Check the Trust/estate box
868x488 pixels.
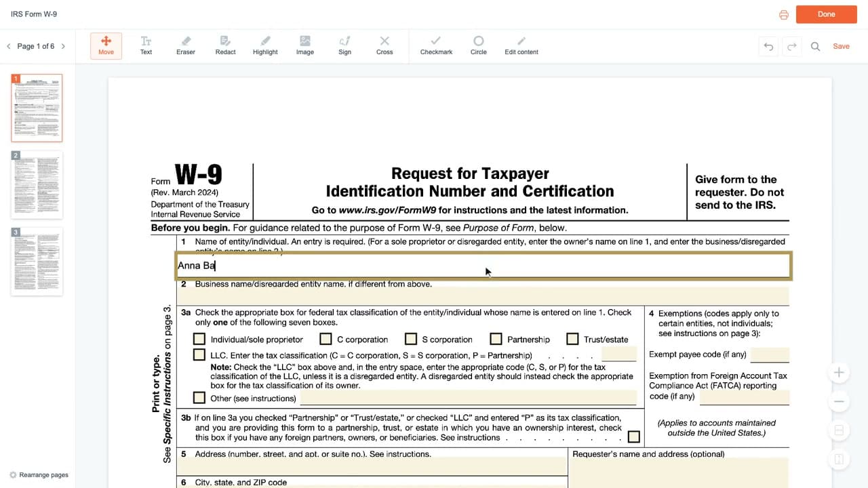coord(572,338)
